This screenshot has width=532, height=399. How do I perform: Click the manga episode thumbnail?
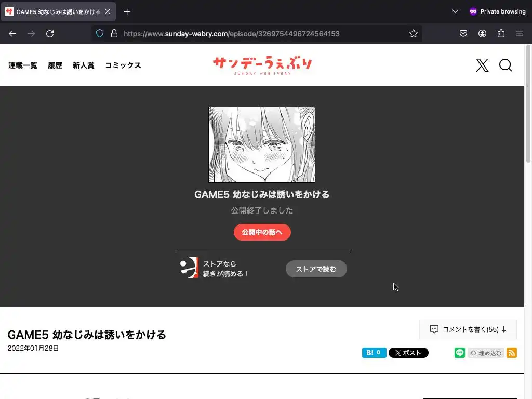pos(262,144)
